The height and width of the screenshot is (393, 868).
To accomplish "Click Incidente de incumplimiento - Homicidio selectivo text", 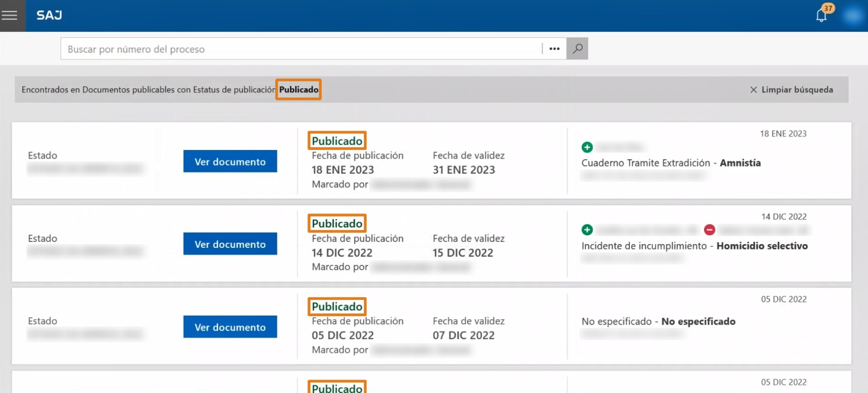I will [x=694, y=246].
